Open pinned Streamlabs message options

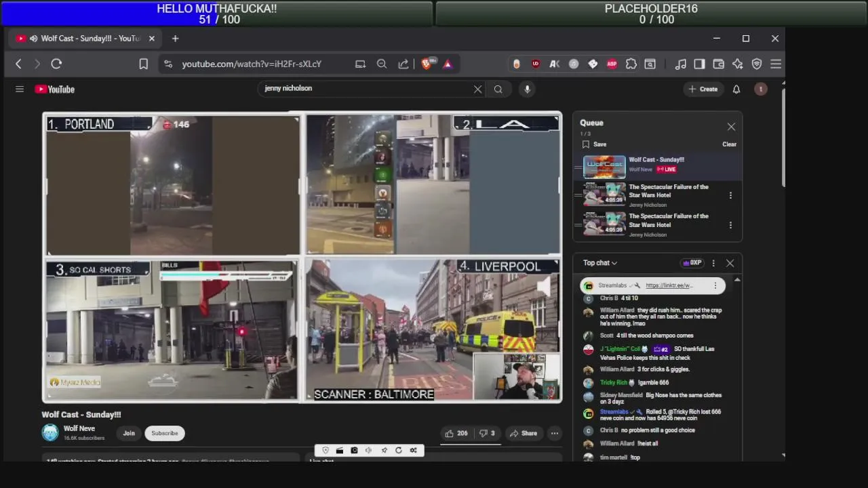tap(715, 285)
